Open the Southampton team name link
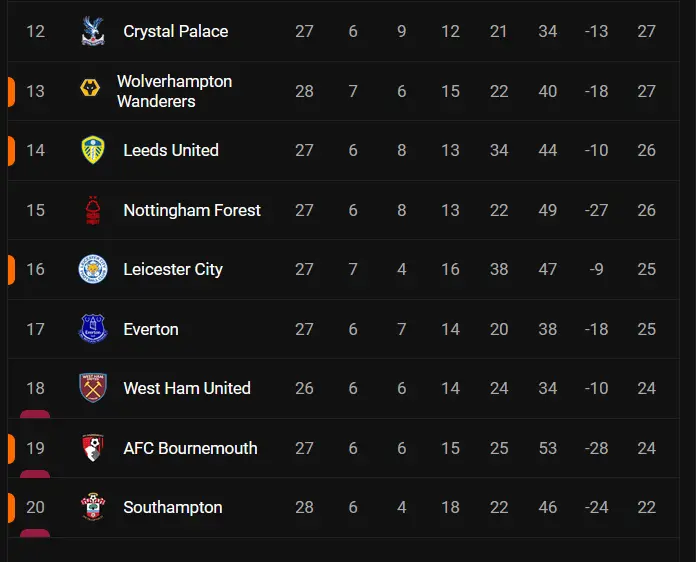Viewport: 696px width, 562px height. [x=172, y=507]
